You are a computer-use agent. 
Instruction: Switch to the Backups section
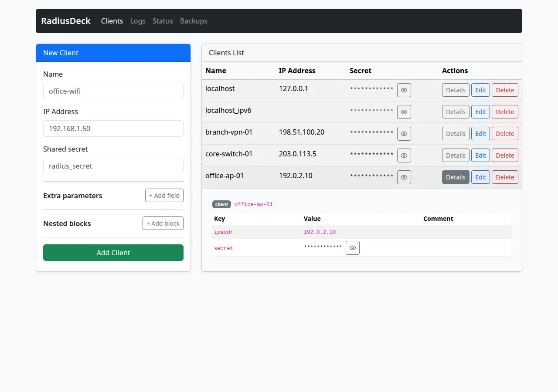194,21
